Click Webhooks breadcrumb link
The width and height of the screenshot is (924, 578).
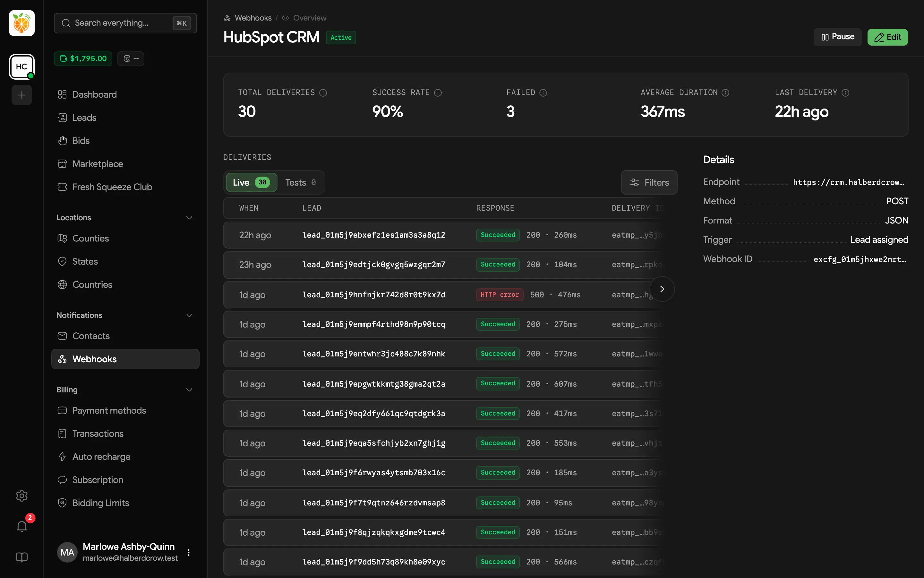(x=248, y=18)
